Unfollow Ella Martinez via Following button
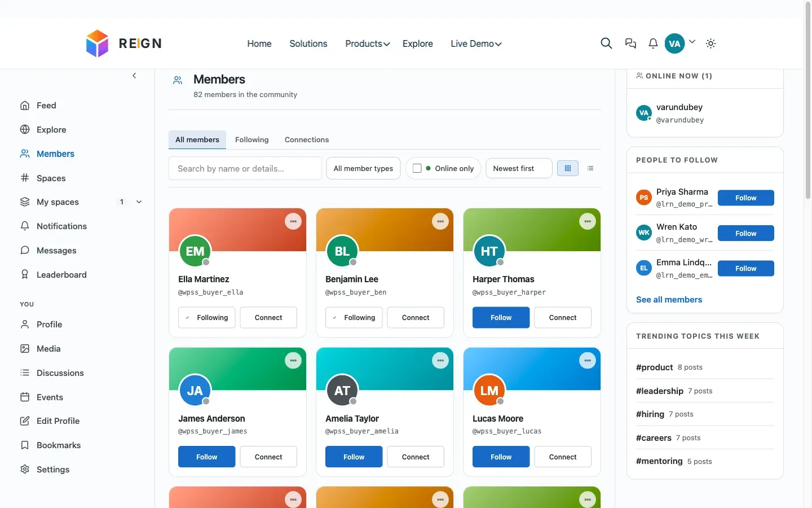Image resolution: width=812 pixels, height=508 pixels. (x=206, y=318)
